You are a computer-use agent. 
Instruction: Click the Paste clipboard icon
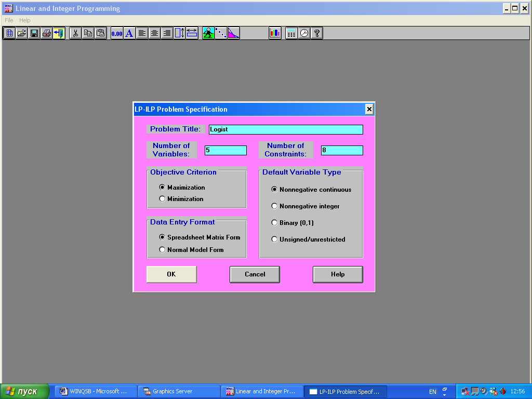coord(100,33)
